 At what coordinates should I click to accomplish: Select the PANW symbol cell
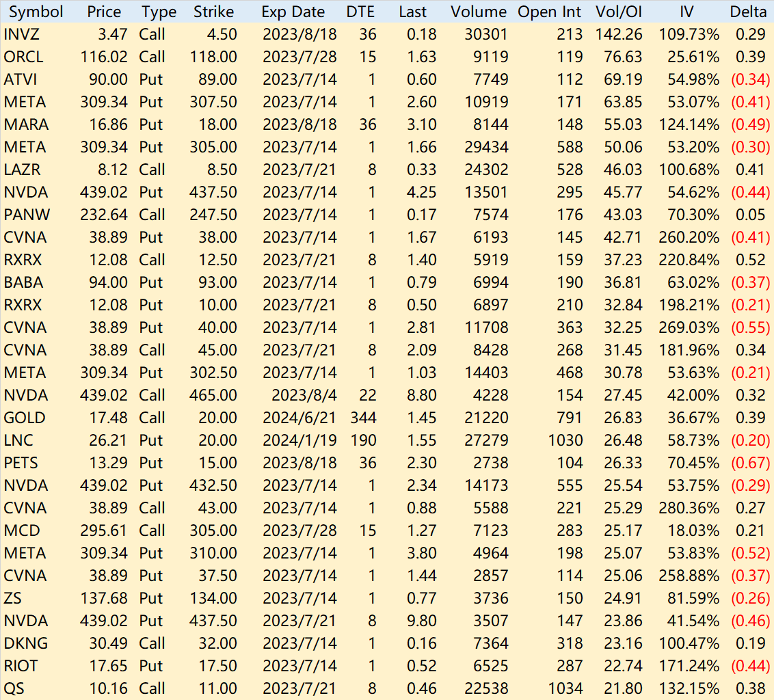pos(27,215)
